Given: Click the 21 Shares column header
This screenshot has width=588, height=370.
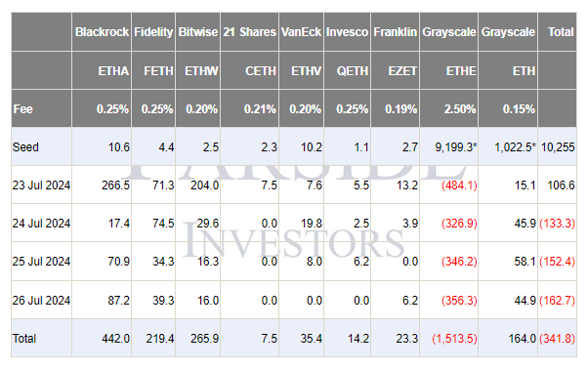Looking at the screenshot, I should click(249, 32).
